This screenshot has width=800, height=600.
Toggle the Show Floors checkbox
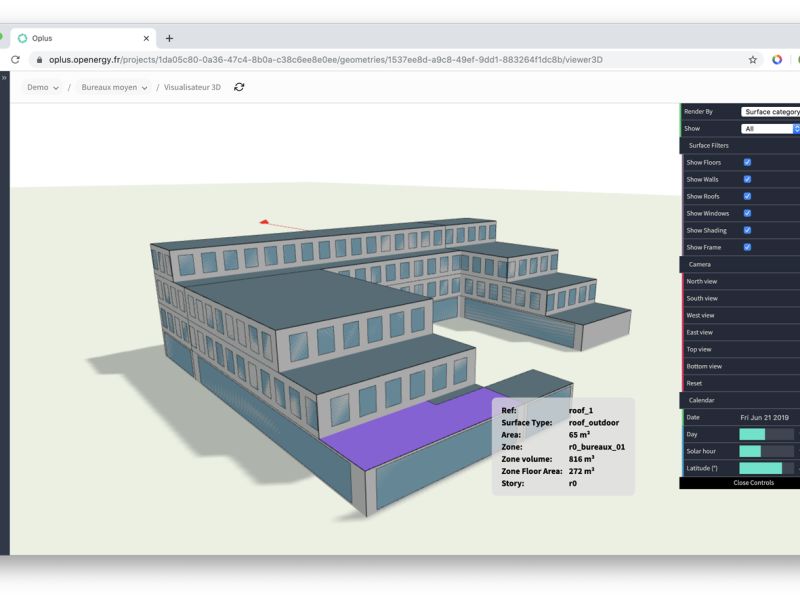tap(747, 162)
